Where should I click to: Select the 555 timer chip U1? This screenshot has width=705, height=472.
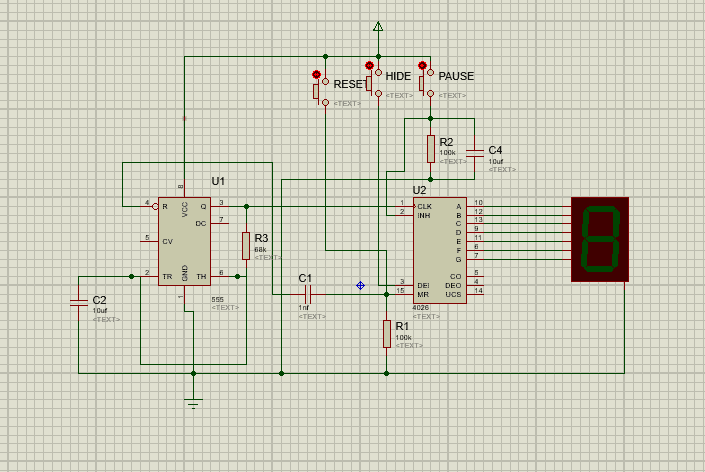click(185, 240)
